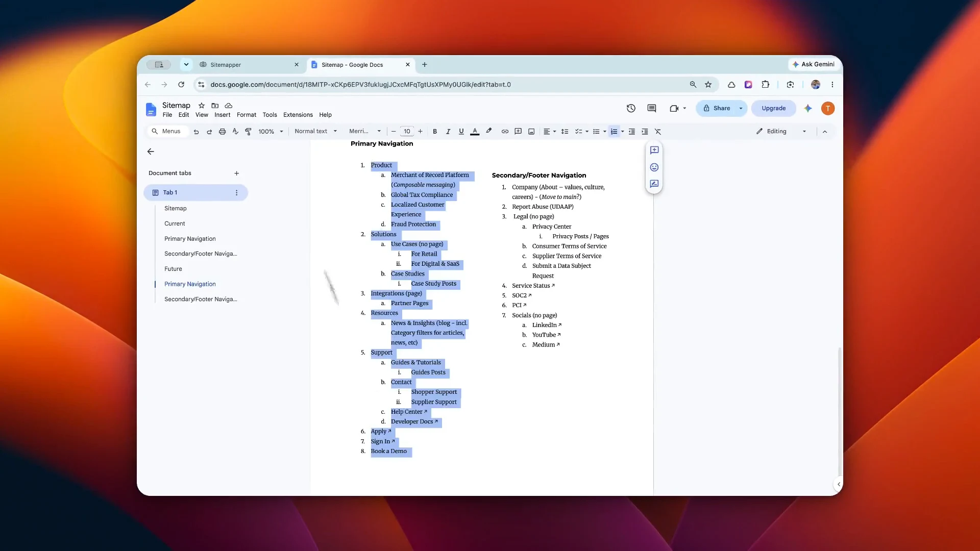
Task: Open the text color picker
Action: [x=475, y=132]
